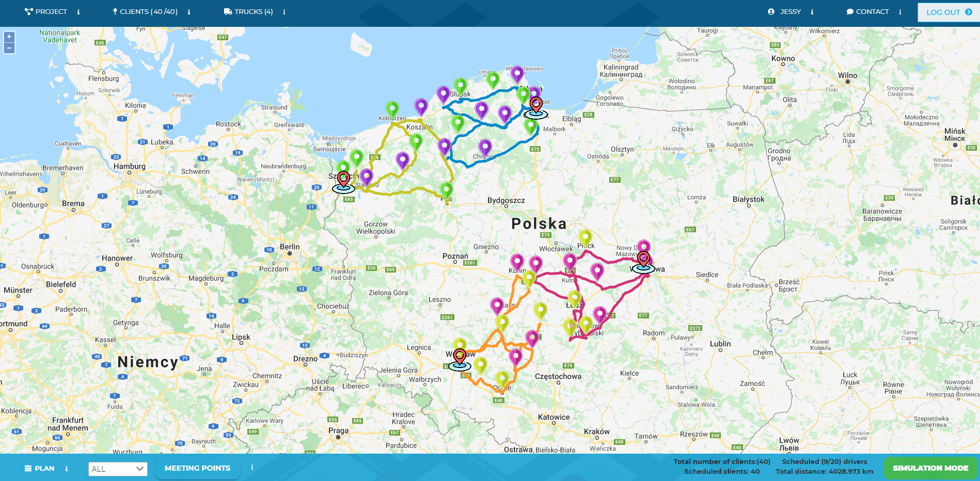Expand the ALL route filter dropdown
Viewport: 980px width, 481px height.
click(x=118, y=469)
